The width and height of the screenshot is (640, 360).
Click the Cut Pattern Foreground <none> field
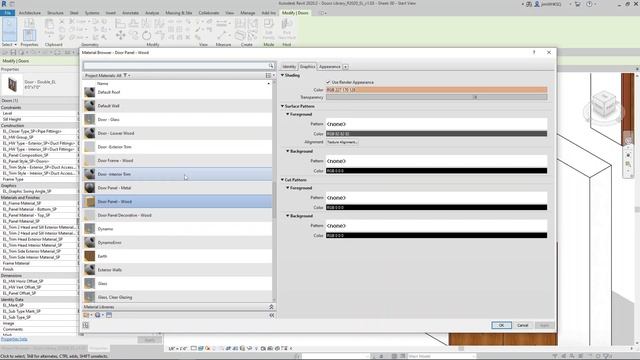click(x=436, y=198)
